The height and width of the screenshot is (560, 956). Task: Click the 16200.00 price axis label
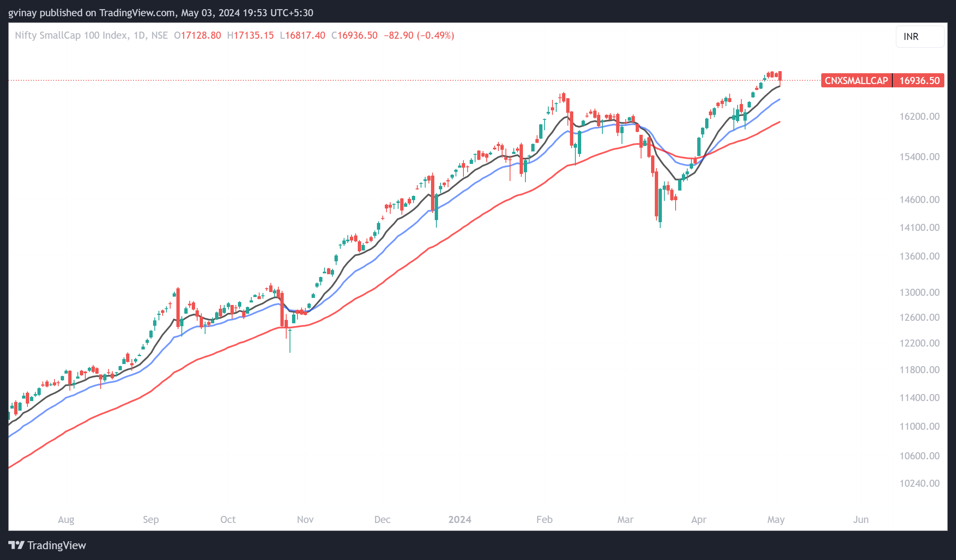click(919, 116)
